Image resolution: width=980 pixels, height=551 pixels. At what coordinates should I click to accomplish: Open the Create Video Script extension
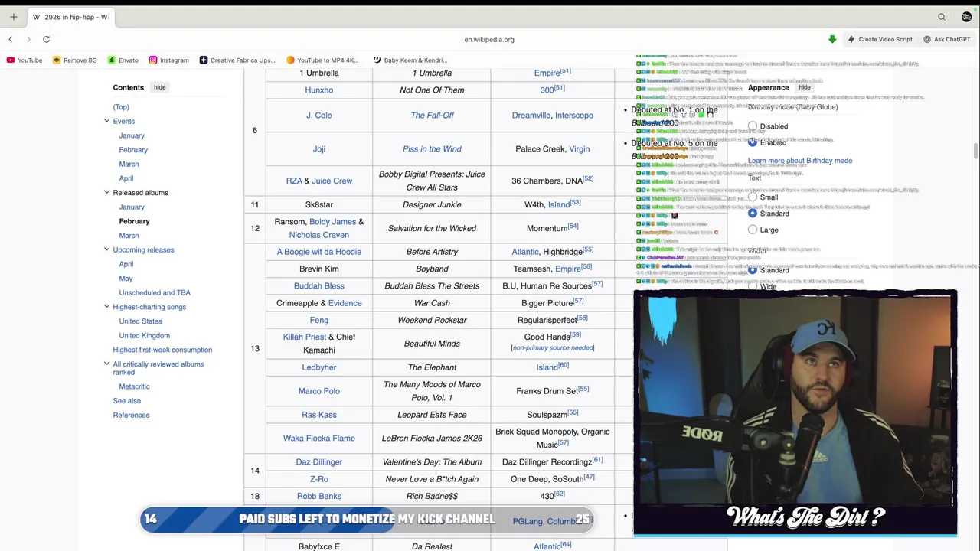coord(880,39)
